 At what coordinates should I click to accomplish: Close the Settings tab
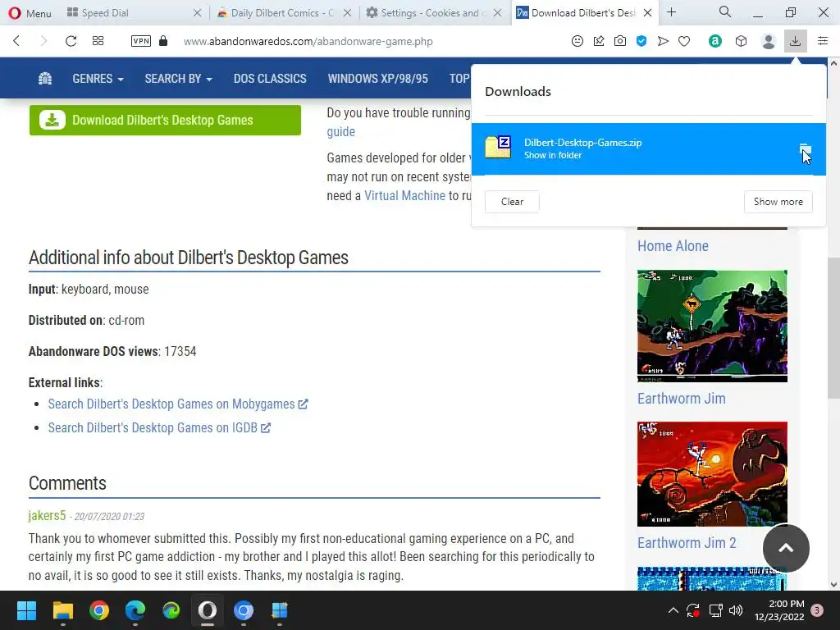click(x=498, y=13)
